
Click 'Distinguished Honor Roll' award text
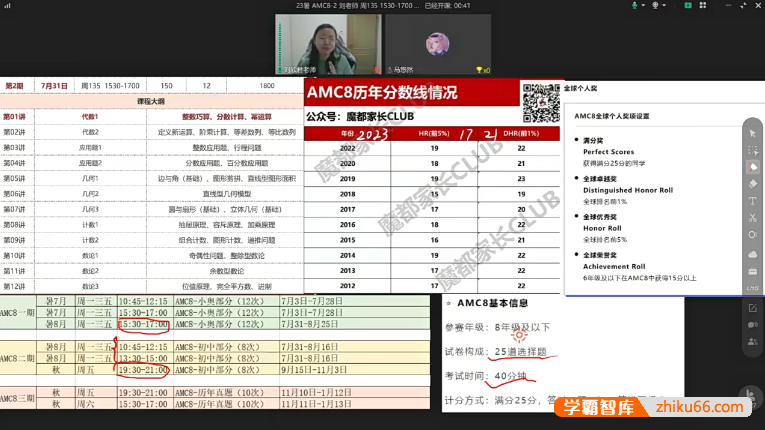tap(628, 190)
